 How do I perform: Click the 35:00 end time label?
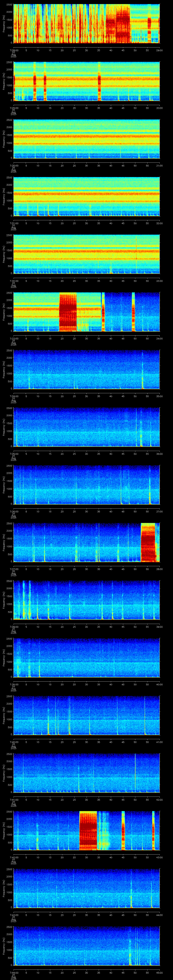tap(159, 396)
